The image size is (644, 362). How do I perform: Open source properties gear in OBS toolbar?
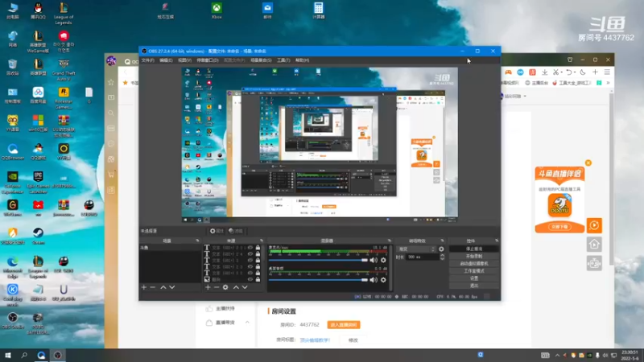(x=217, y=231)
